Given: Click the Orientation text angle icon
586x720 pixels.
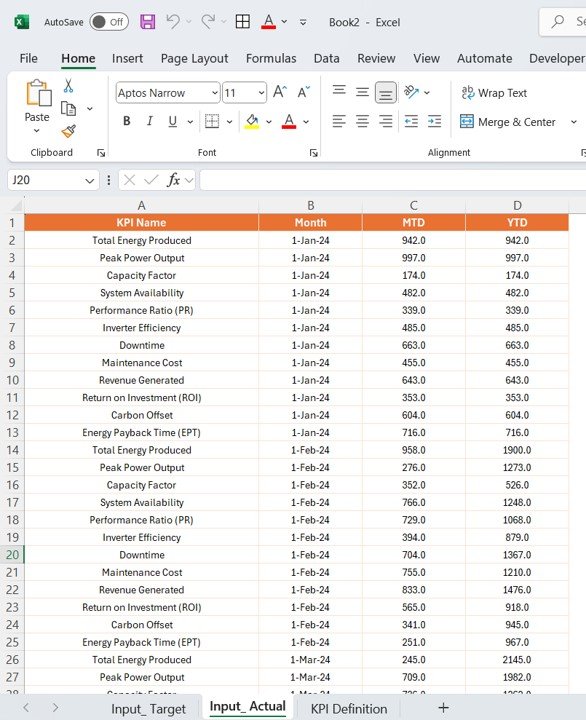Looking at the screenshot, I should pyautogui.click(x=411, y=92).
